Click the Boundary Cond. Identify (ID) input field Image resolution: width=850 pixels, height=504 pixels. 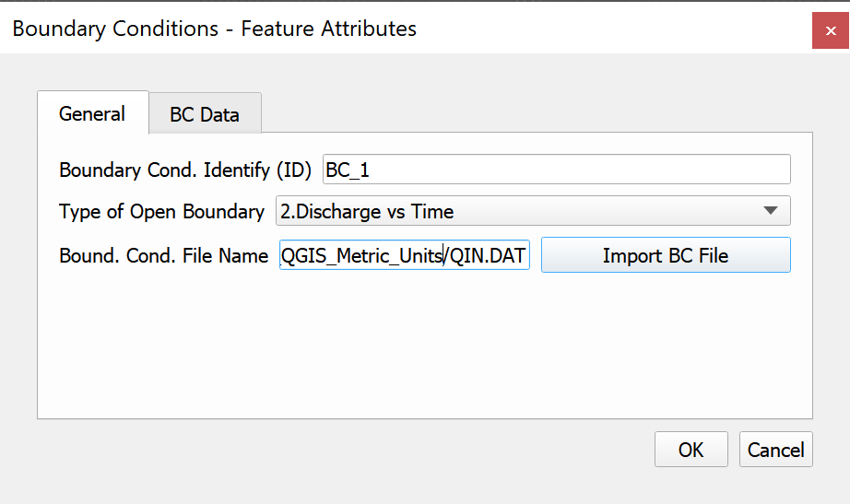coord(556,170)
